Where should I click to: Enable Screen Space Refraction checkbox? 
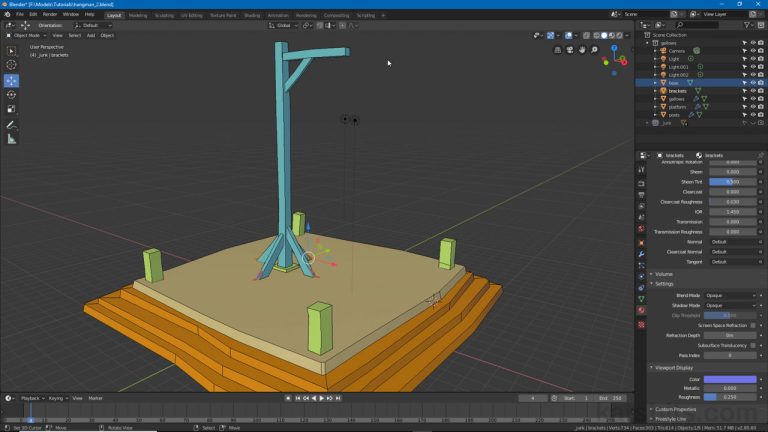753,325
